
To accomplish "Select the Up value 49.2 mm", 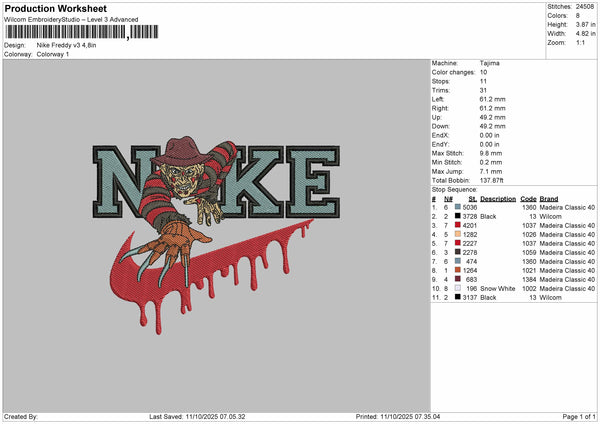I will pos(492,117).
